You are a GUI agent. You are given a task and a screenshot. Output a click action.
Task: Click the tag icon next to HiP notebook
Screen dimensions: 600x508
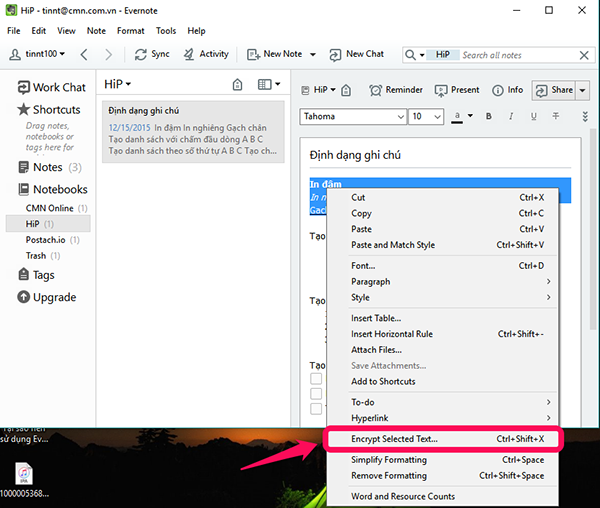tap(346, 90)
